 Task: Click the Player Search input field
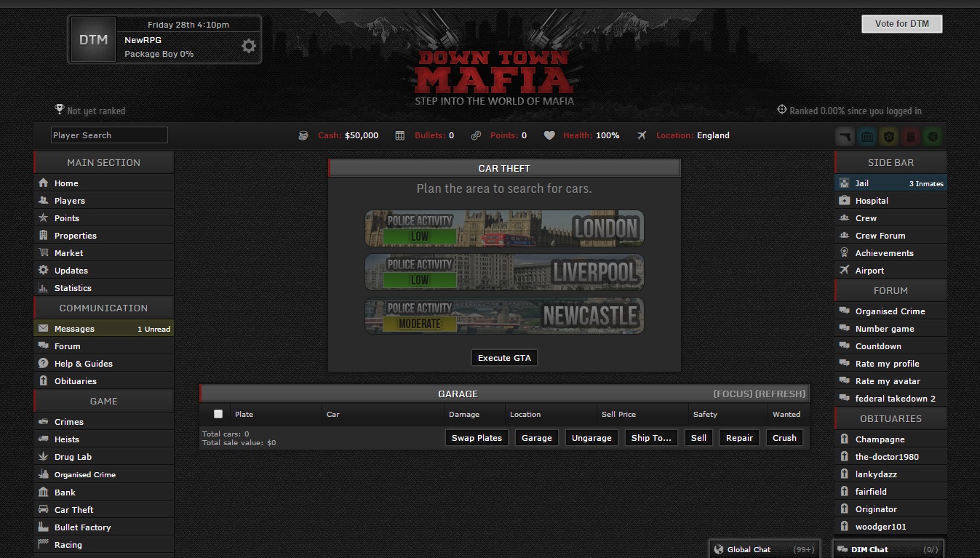(109, 135)
